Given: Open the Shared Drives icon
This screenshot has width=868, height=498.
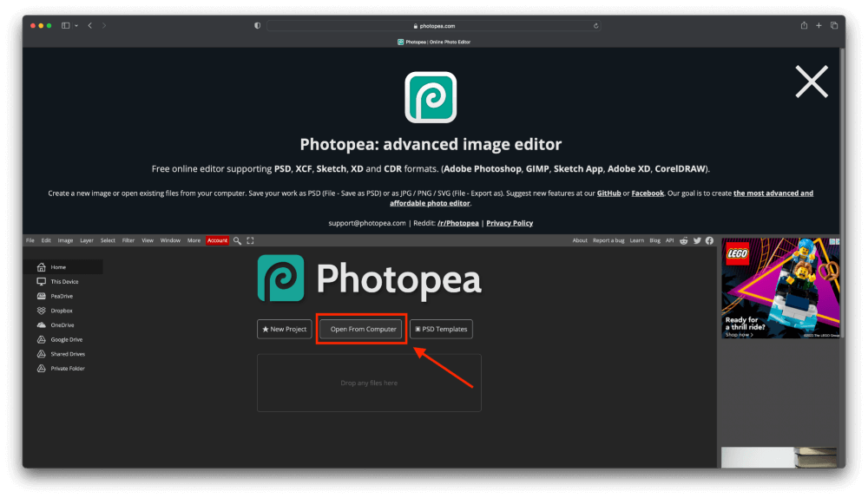Looking at the screenshot, I should click(41, 354).
